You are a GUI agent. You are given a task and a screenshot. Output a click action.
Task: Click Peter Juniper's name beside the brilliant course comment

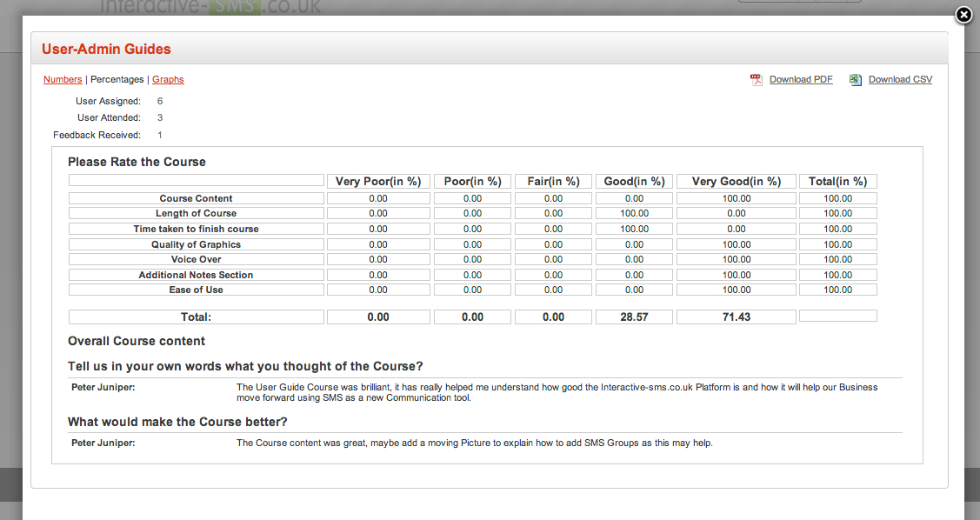tap(103, 388)
